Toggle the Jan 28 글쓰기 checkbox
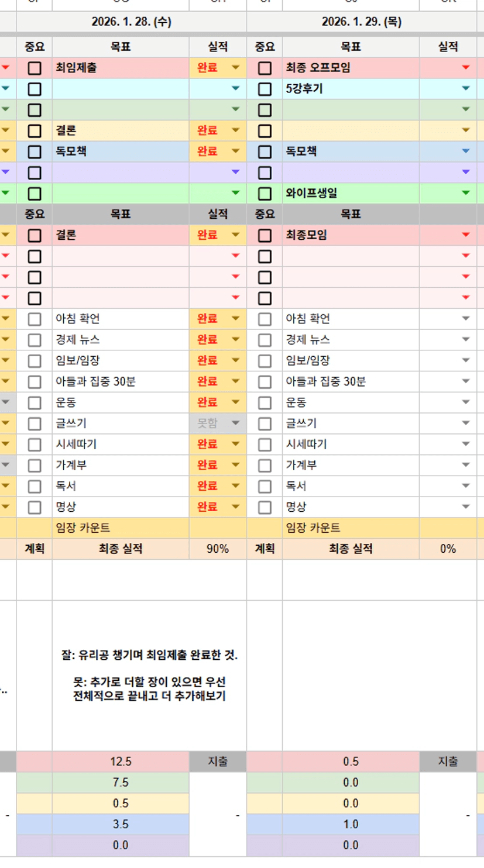The height and width of the screenshot is (868, 484). [x=35, y=423]
